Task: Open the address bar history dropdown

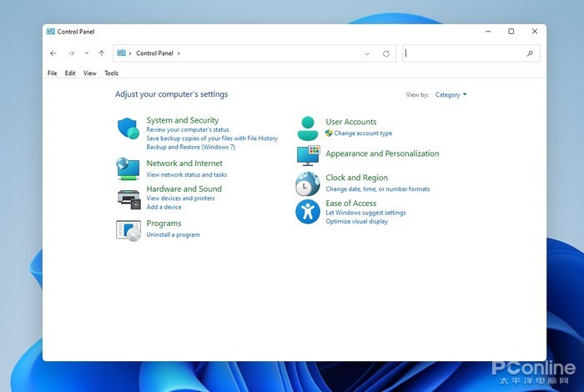Action: (367, 53)
